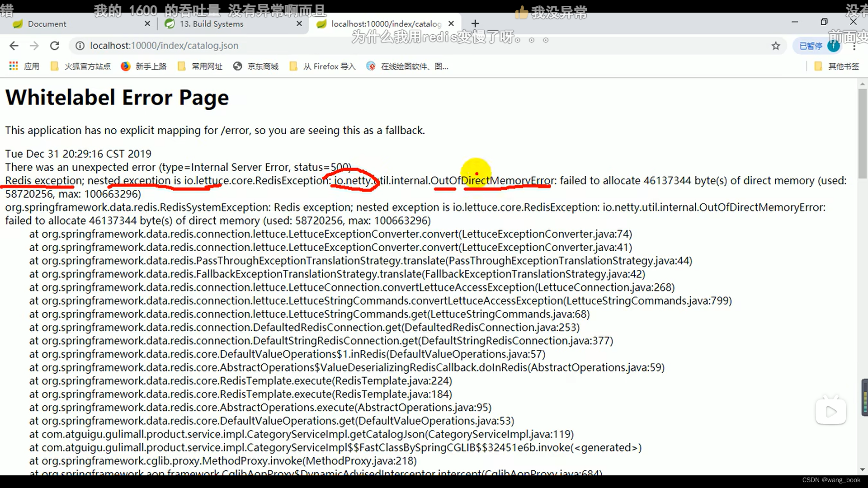Click the DefaultValueOperations.java:53 stack trace line
This screenshot has width=868, height=488.
(x=272, y=421)
